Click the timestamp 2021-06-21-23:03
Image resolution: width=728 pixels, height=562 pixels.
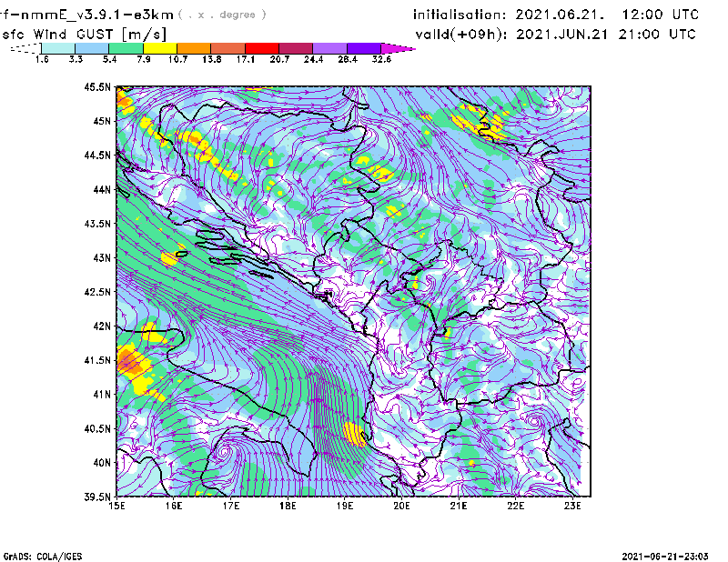pos(665,557)
